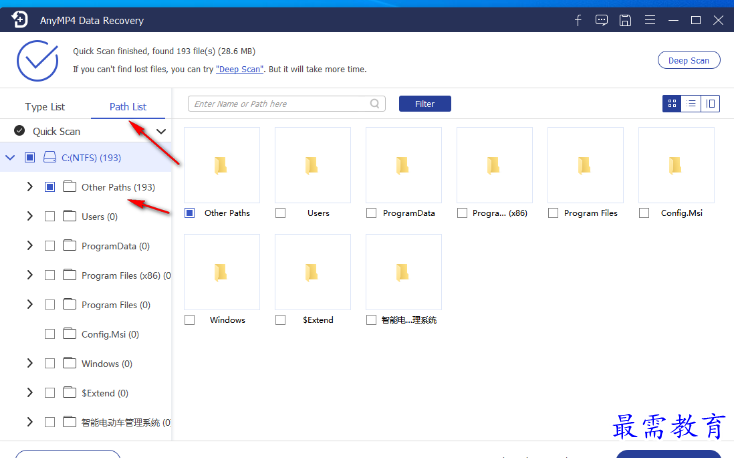Screen dimensions: 734x458
Task: Expand the $Extend (0) tree node
Action: (x=30, y=392)
